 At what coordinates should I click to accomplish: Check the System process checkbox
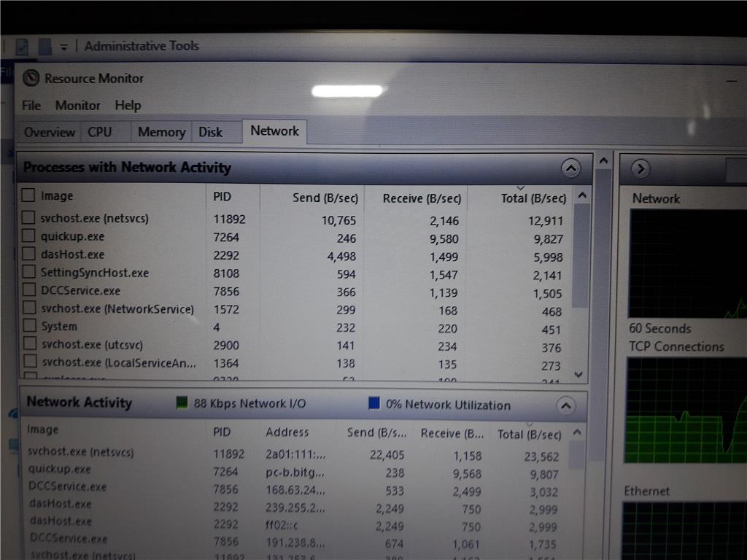tap(29, 325)
